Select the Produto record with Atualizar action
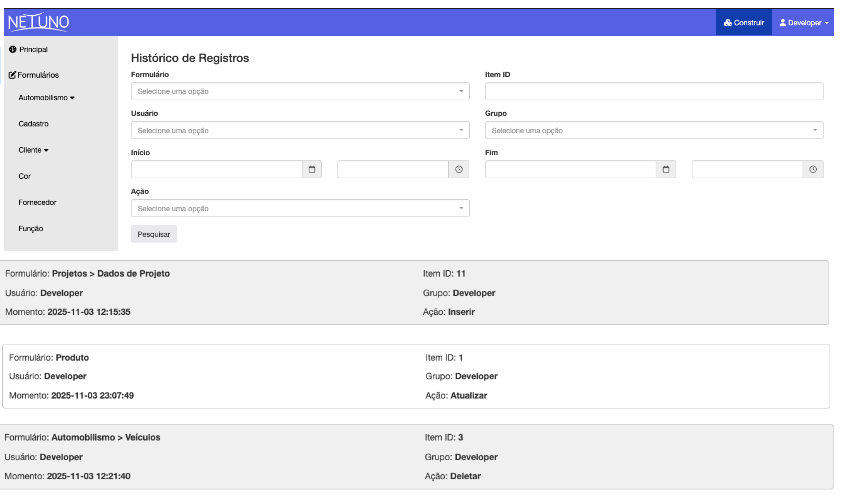The image size is (847, 501). coord(415,376)
